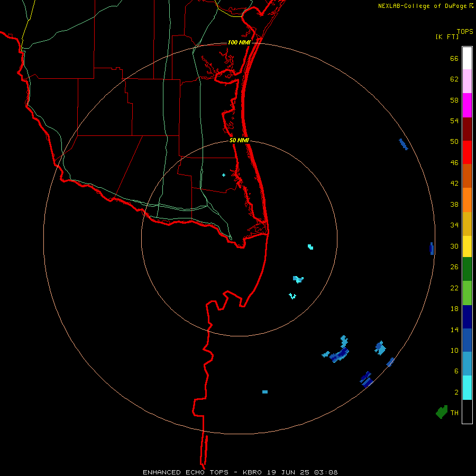Select the dark green legend swatch
The width and height of the screenshot is (476, 476).
[x=467, y=269]
